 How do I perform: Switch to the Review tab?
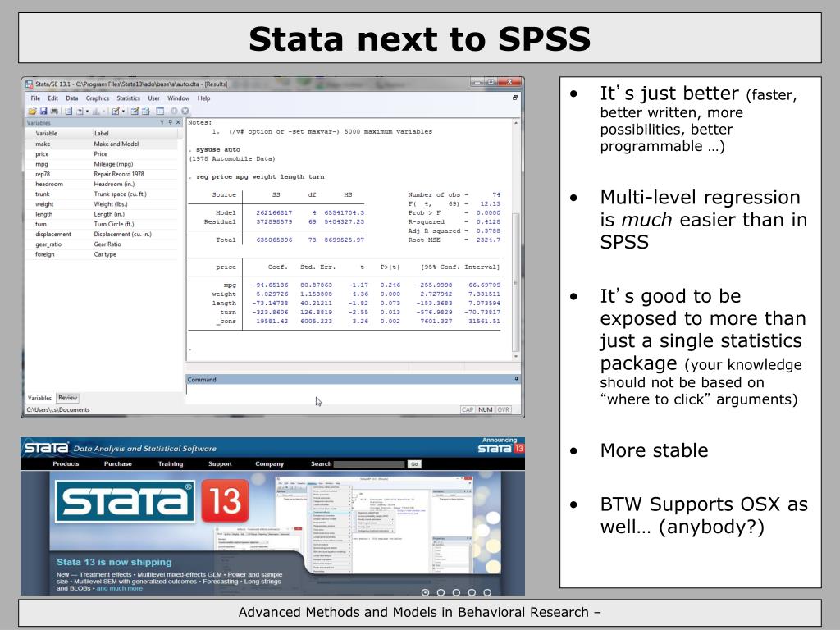click(67, 398)
